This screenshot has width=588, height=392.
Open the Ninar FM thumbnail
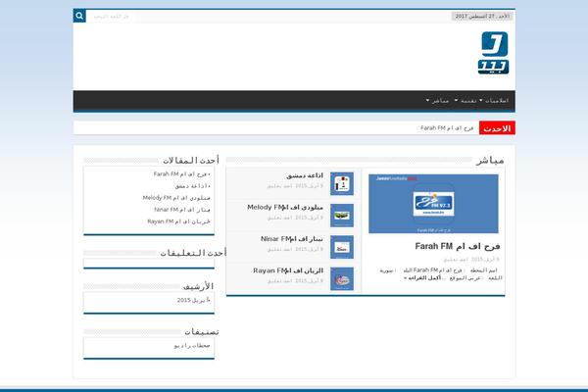pos(342,247)
